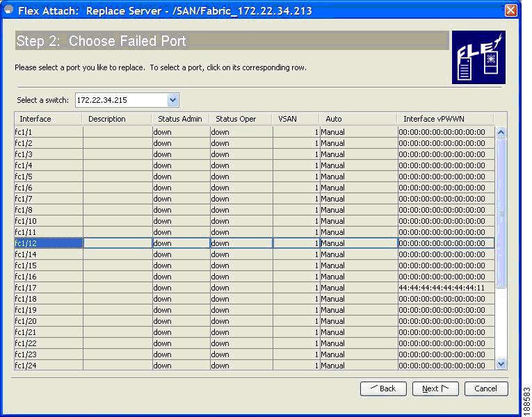Select the fc1/22 interface row

(x=255, y=343)
